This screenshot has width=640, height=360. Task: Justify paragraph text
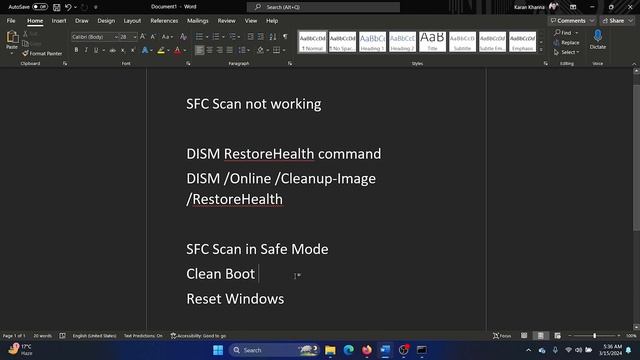(230, 50)
